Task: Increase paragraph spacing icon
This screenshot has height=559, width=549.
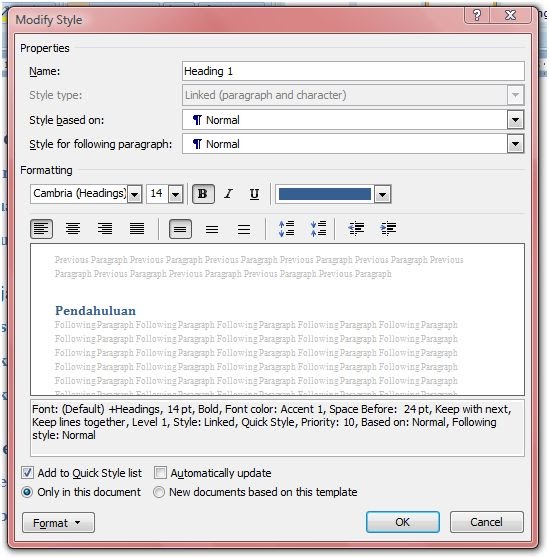Action: (x=286, y=229)
